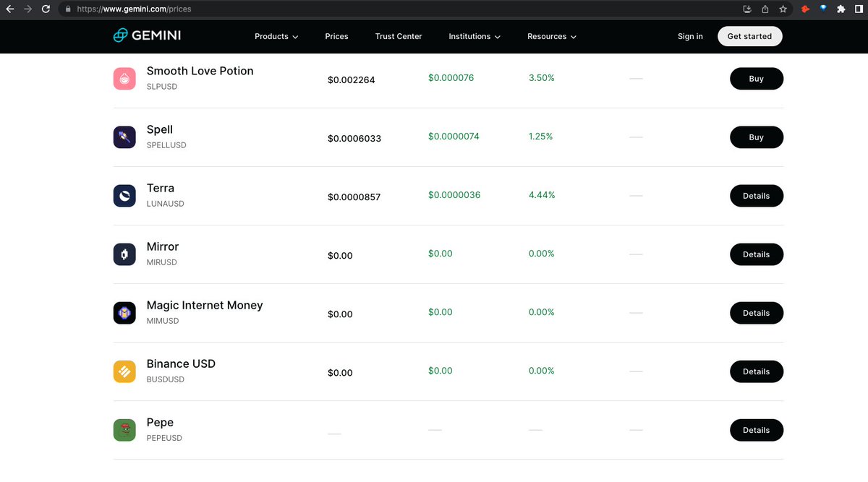Click the $0.0000036 change amount
868x482 pixels.
click(454, 195)
